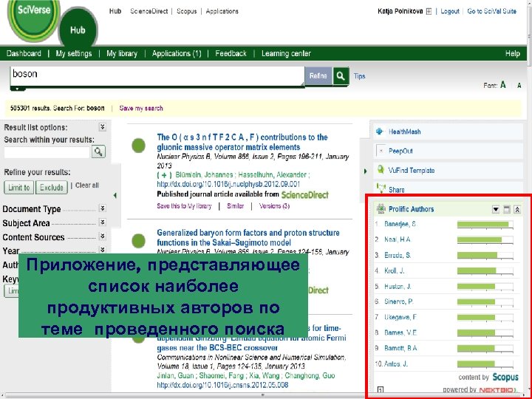Open Applications (1) menu
Viewport: 532px width, 399px height.
click(177, 54)
